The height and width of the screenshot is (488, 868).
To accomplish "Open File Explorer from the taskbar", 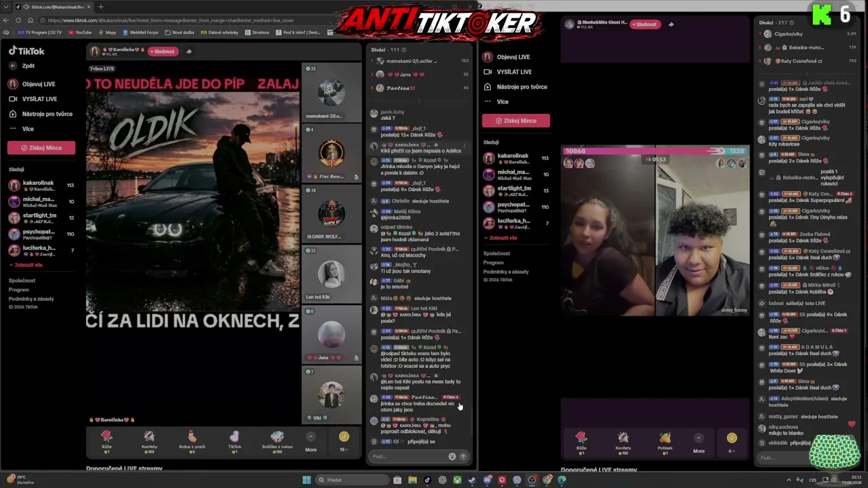I will click(x=412, y=480).
